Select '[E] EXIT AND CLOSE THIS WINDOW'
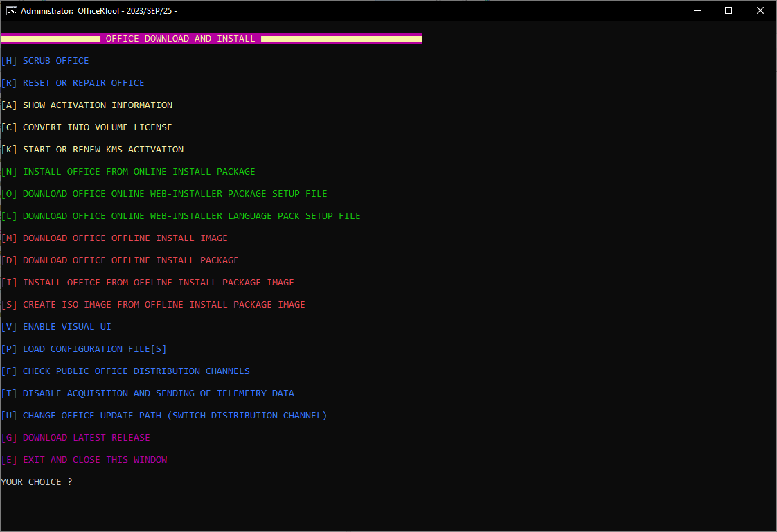The image size is (777, 532). coord(84,460)
